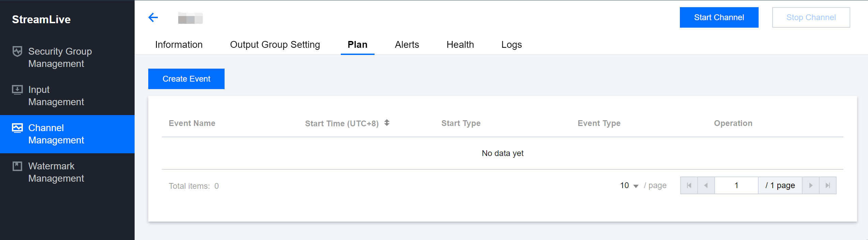Click the back arrow icon
Image resolution: width=868 pixels, height=240 pixels.
(x=153, y=17)
